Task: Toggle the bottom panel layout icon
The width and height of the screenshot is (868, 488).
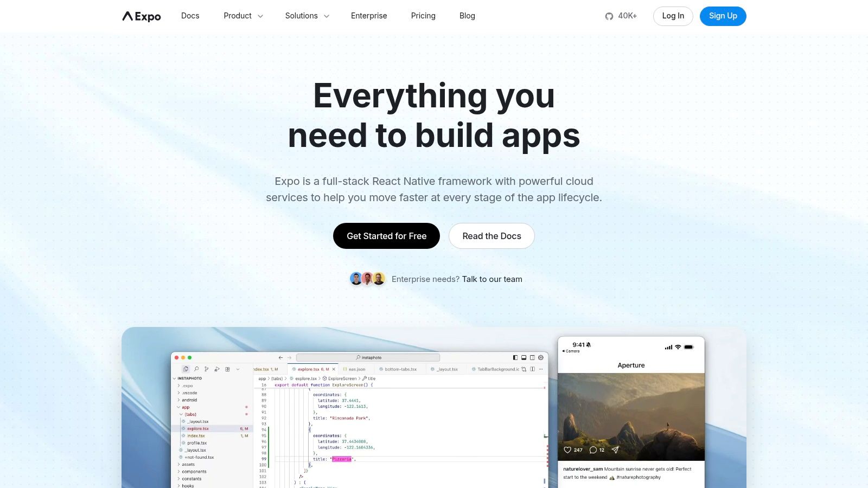Action: click(x=524, y=358)
